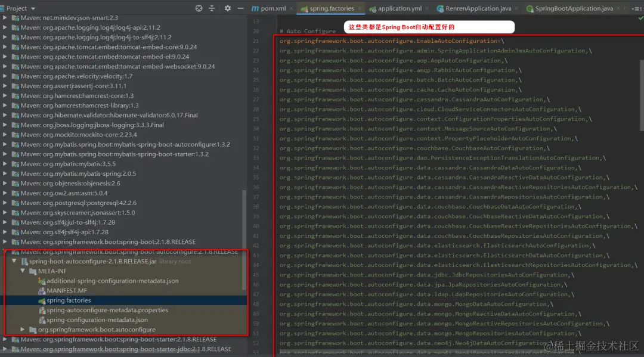Select Maven: org.jboss.logging:jboss-logging:3.3.3.Final entry
Image resolution: width=644 pixels, height=357 pixels.
92,125
